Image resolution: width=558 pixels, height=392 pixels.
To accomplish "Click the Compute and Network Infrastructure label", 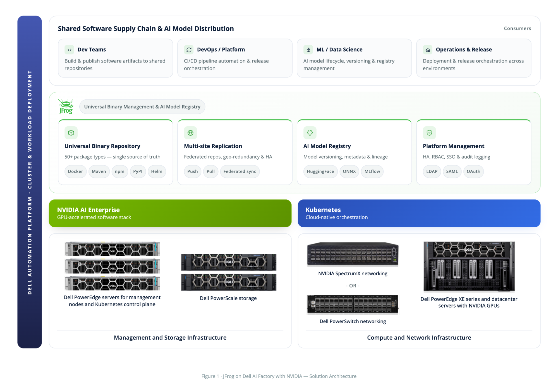I will pos(419,338).
